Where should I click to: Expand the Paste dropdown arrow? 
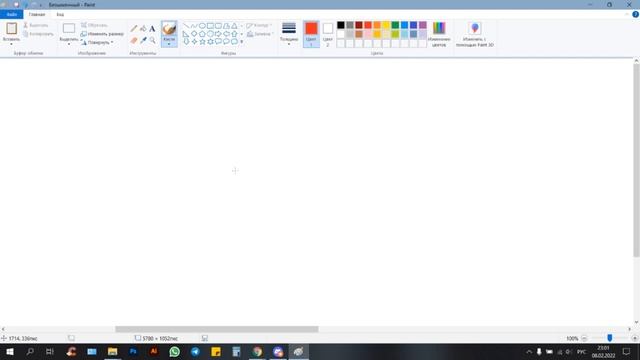(11, 44)
